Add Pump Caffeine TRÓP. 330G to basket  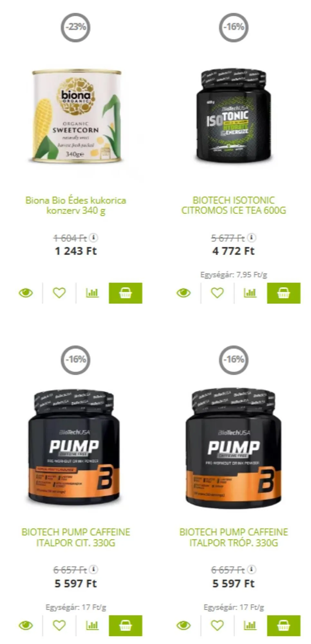pyautogui.click(x=284, y=626)
